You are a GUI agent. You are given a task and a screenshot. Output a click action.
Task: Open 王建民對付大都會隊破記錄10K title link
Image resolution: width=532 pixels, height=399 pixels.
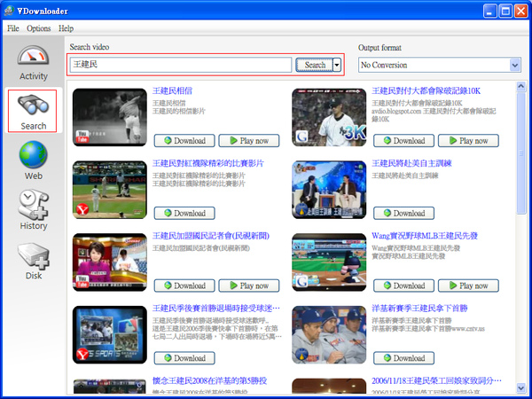426,91
